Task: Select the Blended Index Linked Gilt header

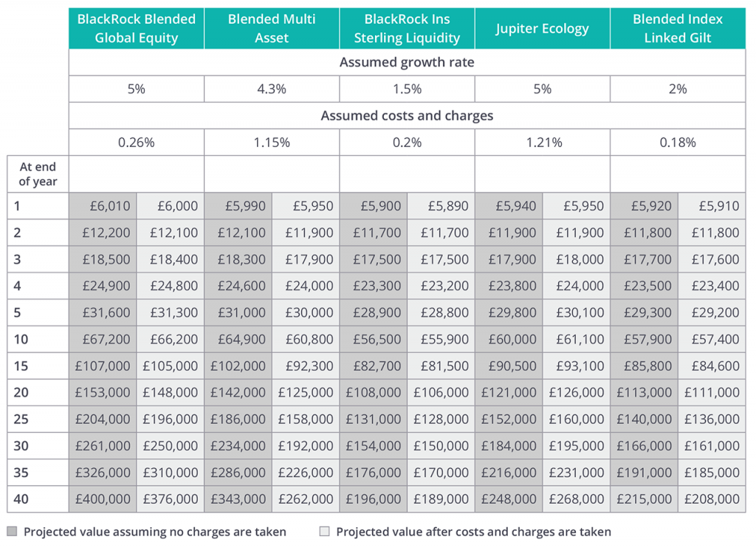Action: [678, 29]
